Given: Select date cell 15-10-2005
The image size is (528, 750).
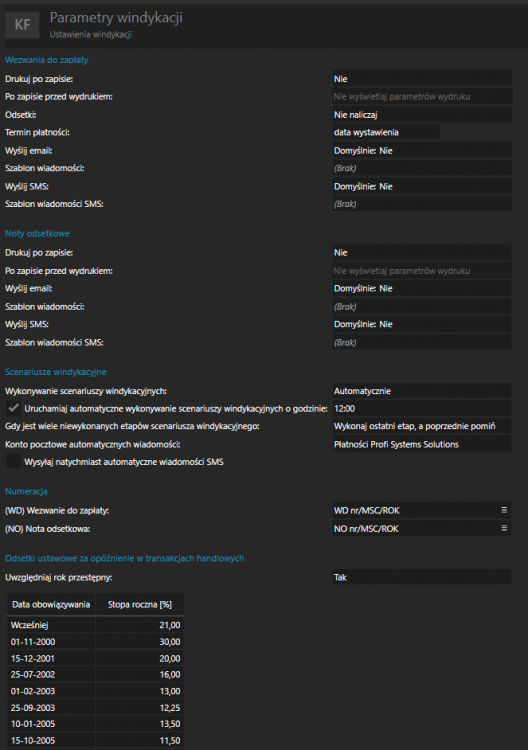Looking at the screenshot, I should 51,740.
